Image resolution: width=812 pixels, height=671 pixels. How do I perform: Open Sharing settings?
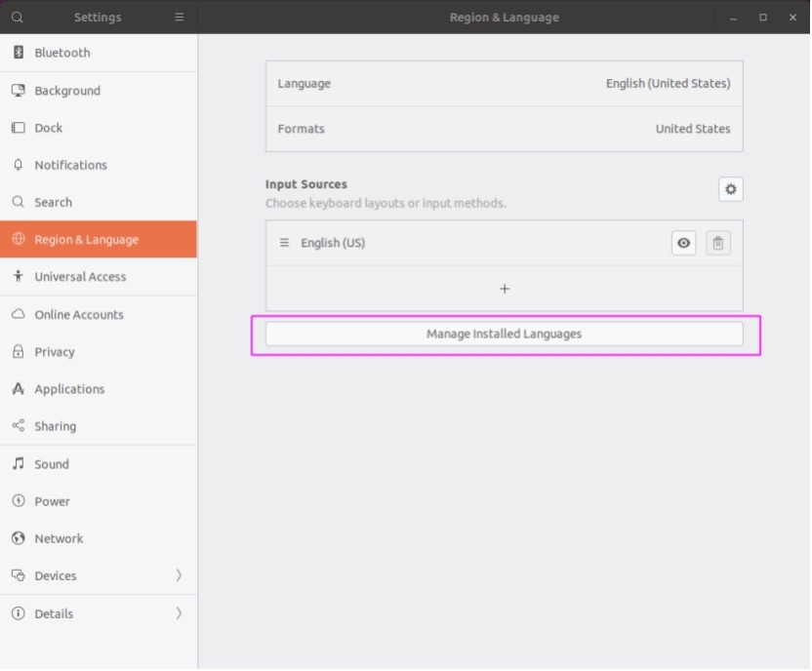[x=99, y=426]
